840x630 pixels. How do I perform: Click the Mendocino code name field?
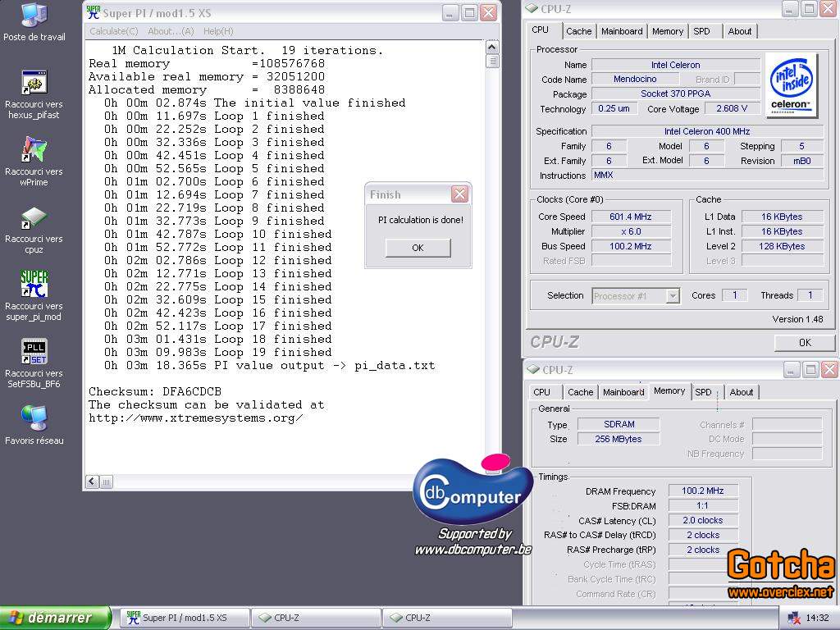click(x=635, y=80)
